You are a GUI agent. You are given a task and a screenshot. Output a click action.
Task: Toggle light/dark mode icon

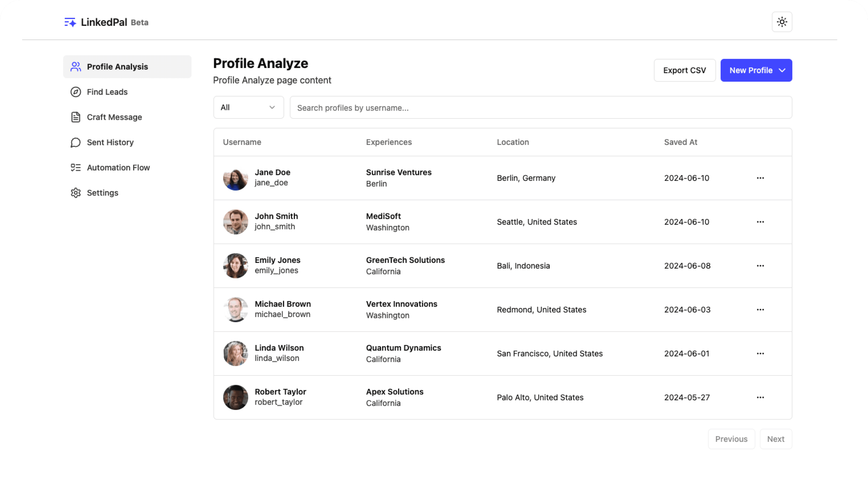tap(782, 21)
